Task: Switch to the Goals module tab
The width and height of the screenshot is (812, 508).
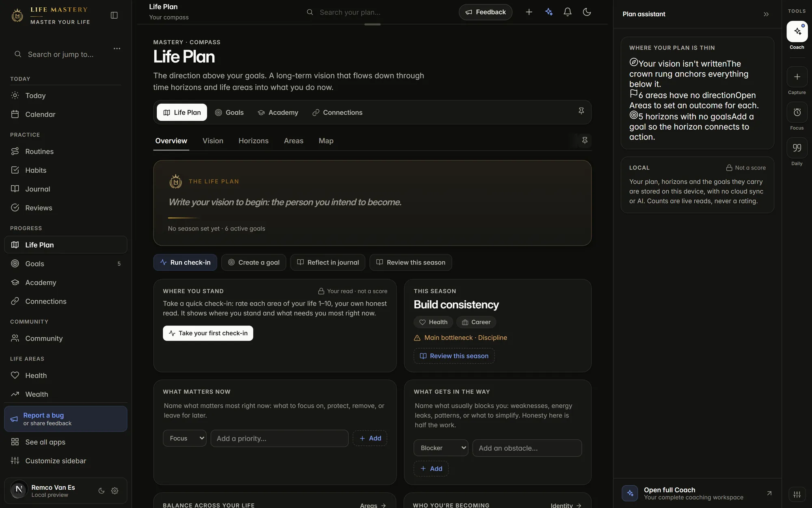Action: coord(229,113)
